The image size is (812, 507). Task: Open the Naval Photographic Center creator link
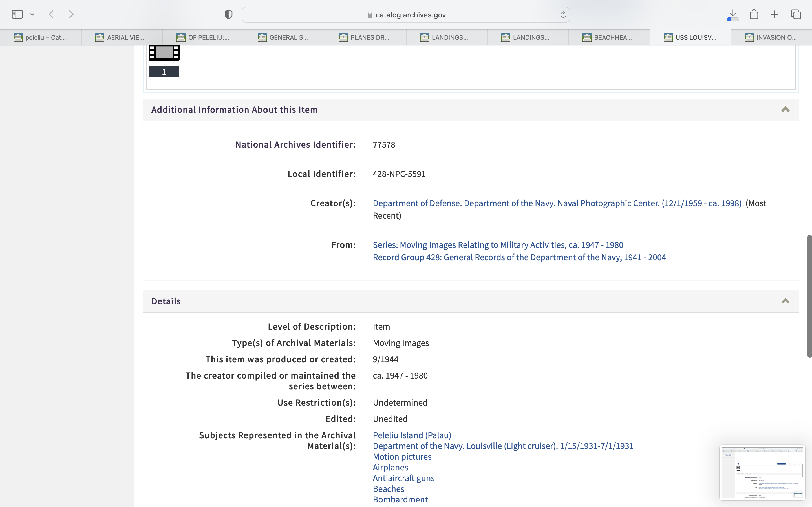557,203
